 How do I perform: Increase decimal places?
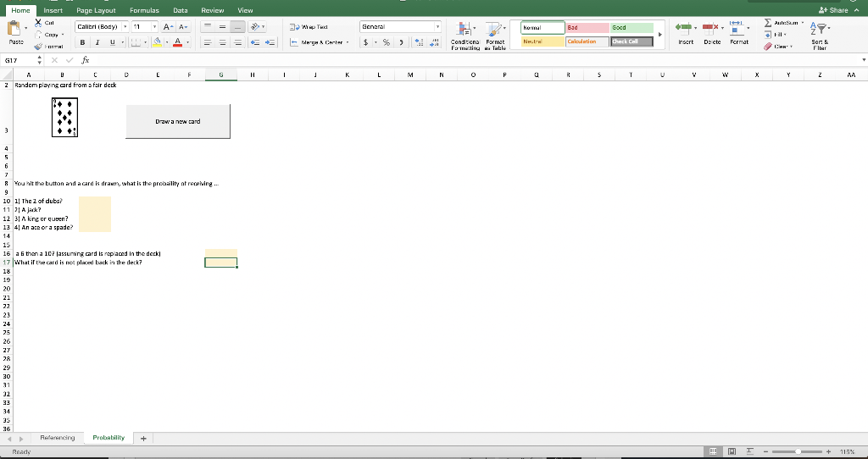419,42
